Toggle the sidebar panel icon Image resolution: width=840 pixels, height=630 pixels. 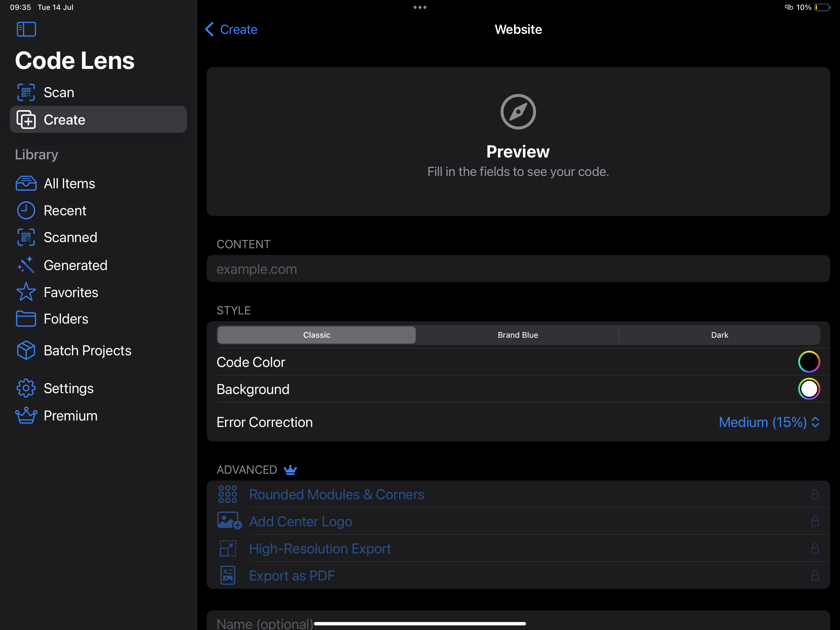26,29
